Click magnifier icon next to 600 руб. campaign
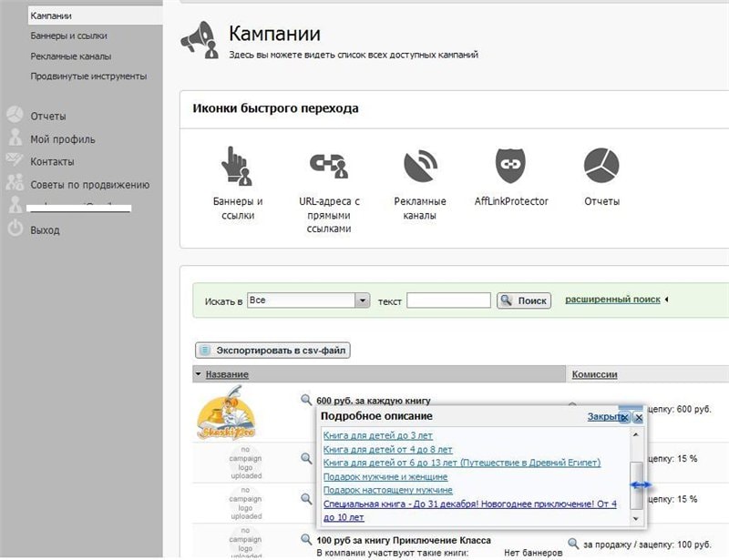 click(307, 400)
